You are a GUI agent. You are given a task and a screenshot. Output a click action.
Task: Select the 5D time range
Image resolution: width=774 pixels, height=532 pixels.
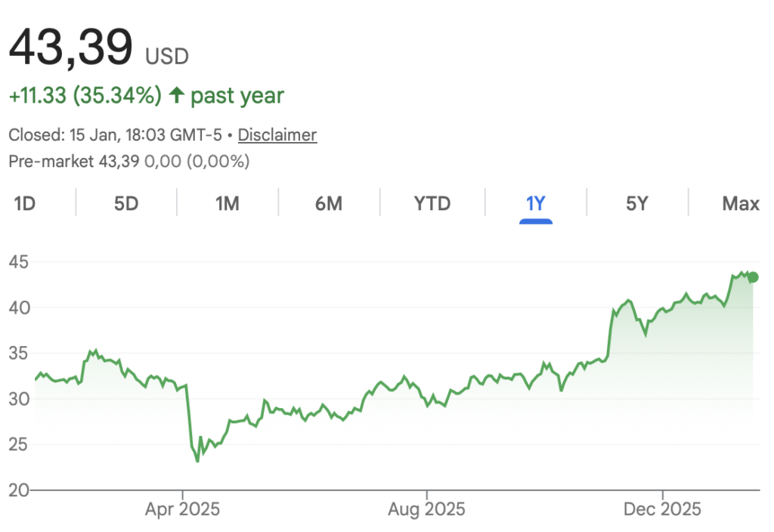click(126, 203)
